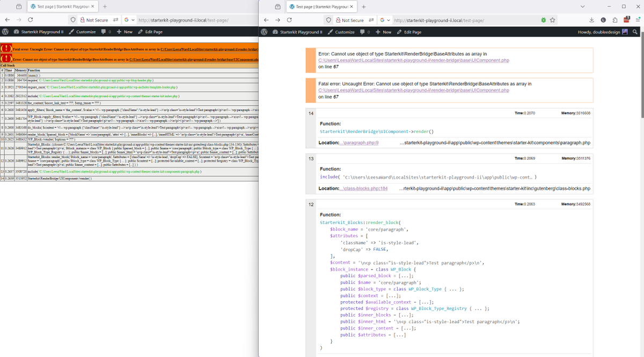Open Google search engine dropdown in left window
644x357 pixels.
[x=129, y=20]
